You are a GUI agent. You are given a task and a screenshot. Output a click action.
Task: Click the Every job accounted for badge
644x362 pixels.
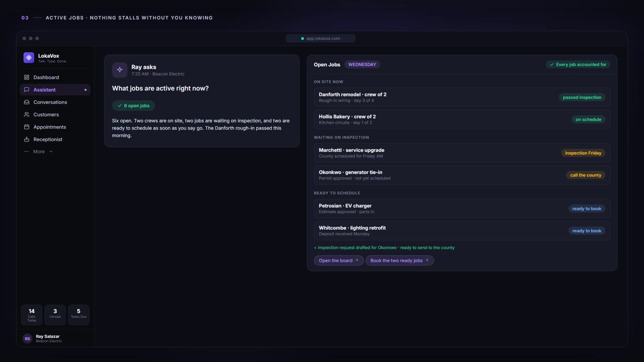pos(578,64)
